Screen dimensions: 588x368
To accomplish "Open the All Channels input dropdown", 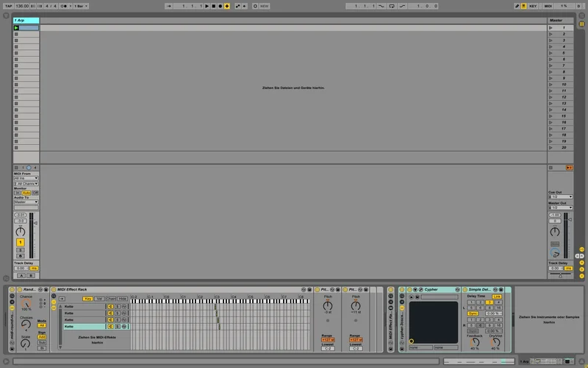I will 26,183.
